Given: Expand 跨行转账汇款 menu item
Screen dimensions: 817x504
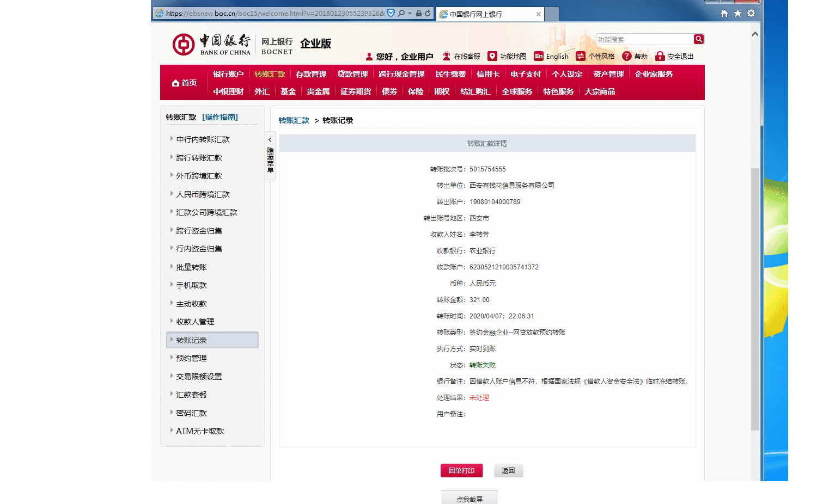Looking at the screenshot, I should [x=199, y=158].
